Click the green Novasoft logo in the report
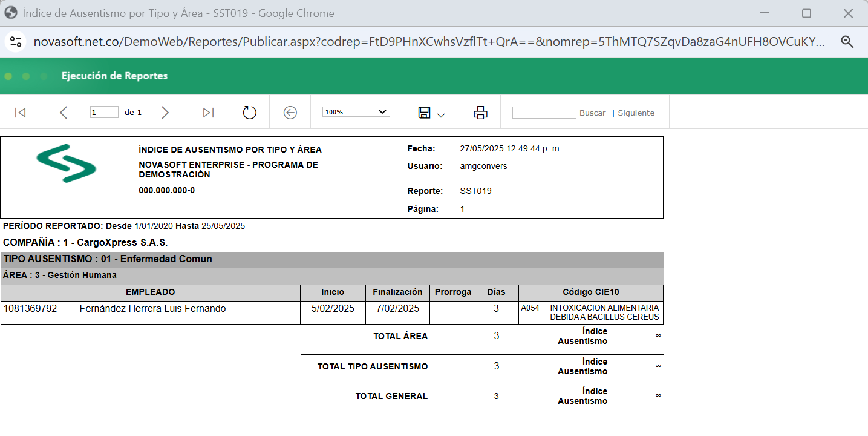The height and width of the screenshot is (436, 868). click(x=66, y=163)
